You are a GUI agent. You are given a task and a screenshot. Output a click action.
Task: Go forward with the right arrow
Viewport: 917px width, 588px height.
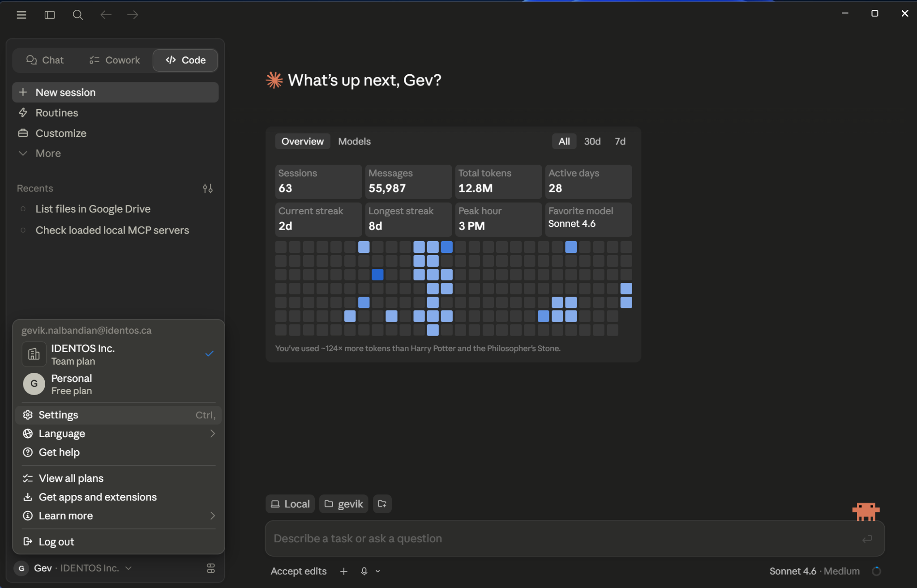pyautogui.click(x=133, y=15)
